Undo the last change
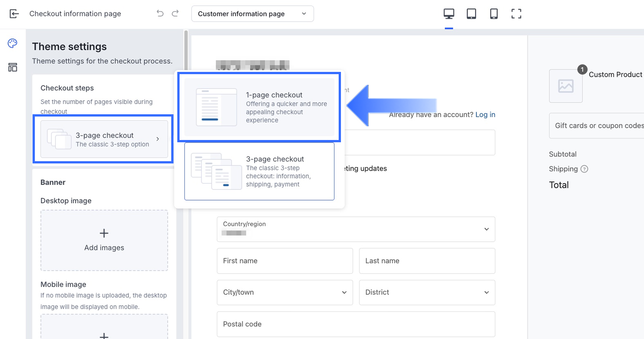This screenshot has width=644, height=339. tap(160, 14)
